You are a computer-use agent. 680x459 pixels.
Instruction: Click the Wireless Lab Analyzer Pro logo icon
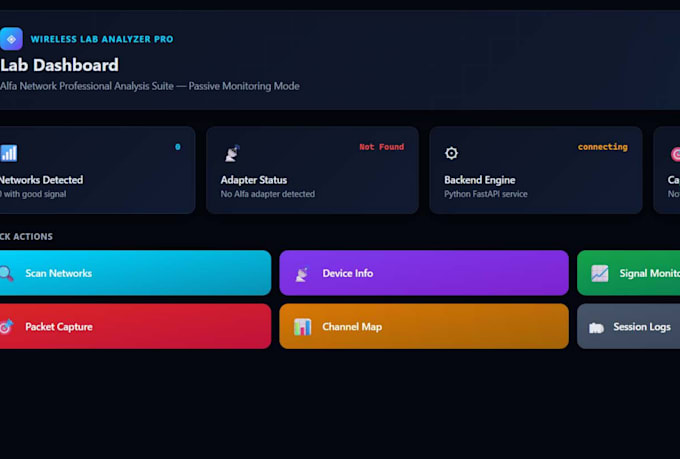(11, 39)
